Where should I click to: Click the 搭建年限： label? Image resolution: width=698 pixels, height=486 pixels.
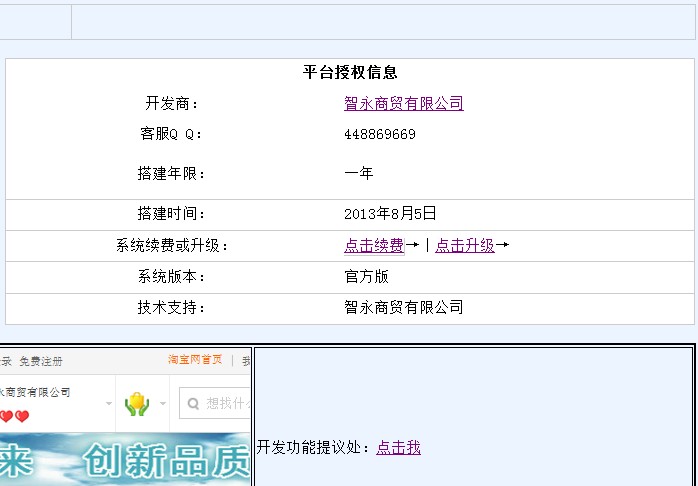coord(172,173)
